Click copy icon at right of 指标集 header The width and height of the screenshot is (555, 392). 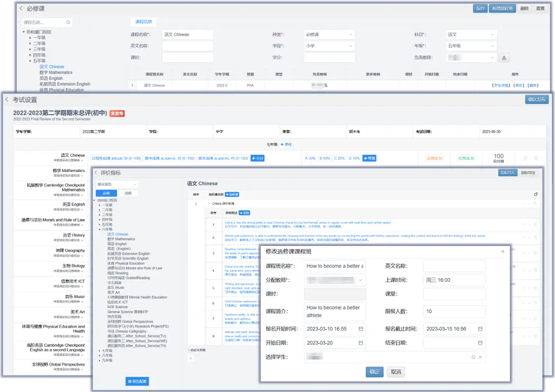coord(536,194)
